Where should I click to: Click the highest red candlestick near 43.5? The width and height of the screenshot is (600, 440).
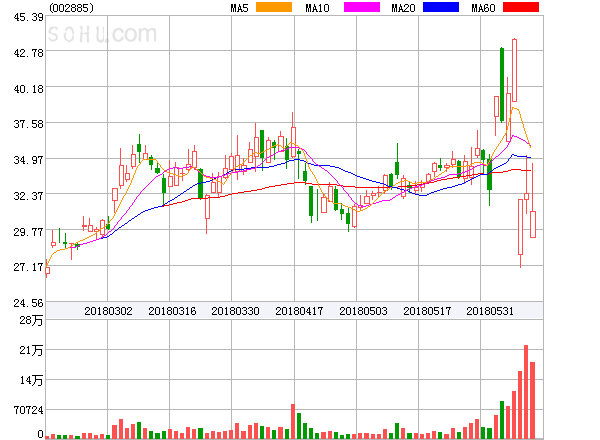[515, 70]
